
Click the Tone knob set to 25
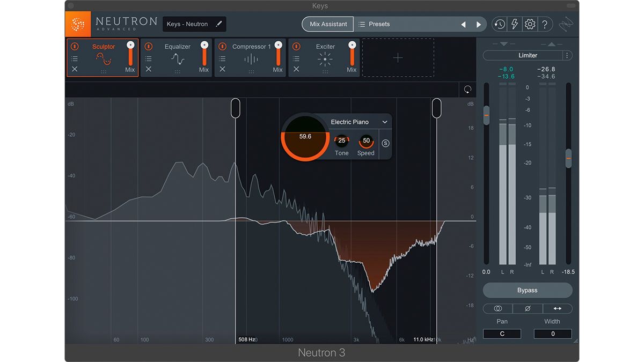pyautogui.click(x=341, y=141)
